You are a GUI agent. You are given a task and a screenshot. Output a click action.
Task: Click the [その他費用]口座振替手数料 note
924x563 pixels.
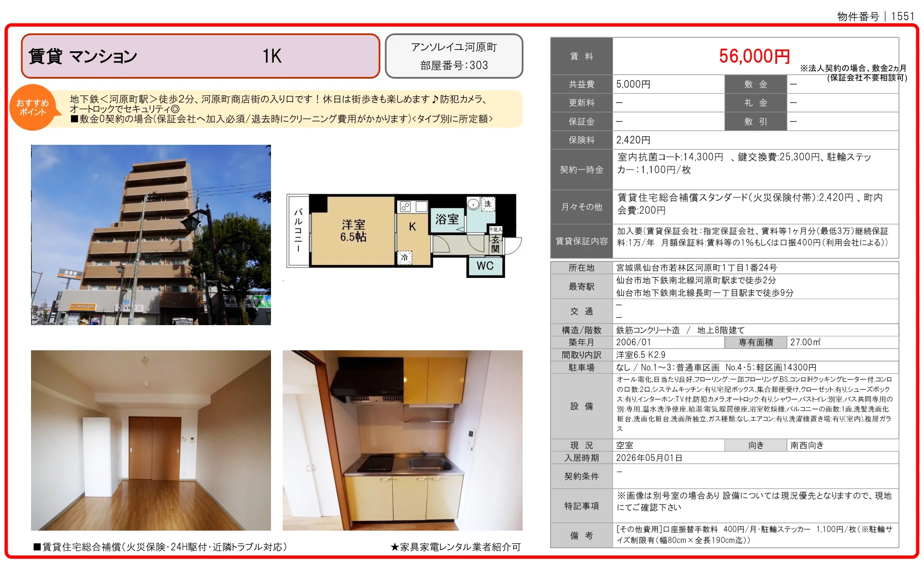[754, 535]
